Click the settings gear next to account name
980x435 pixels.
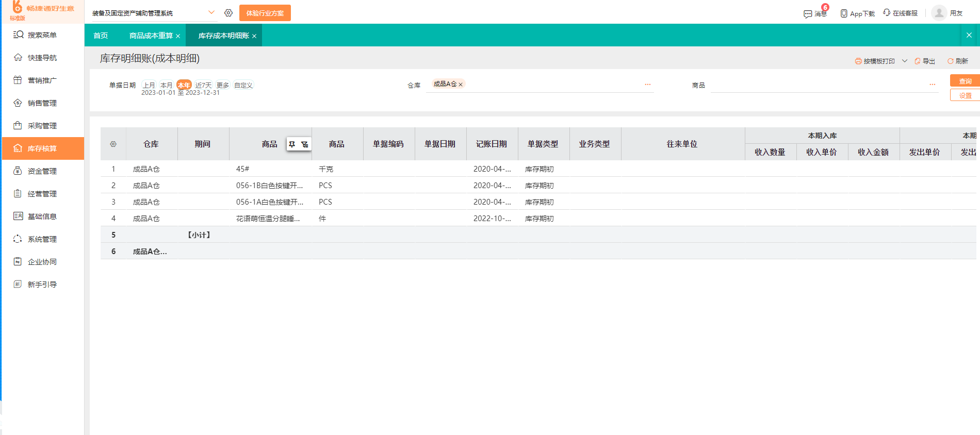tap(228, 13)
